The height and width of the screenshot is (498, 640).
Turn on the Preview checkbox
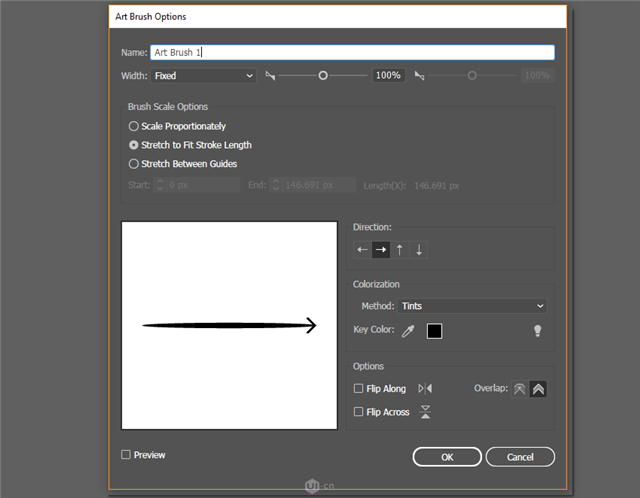coord(126,455)
